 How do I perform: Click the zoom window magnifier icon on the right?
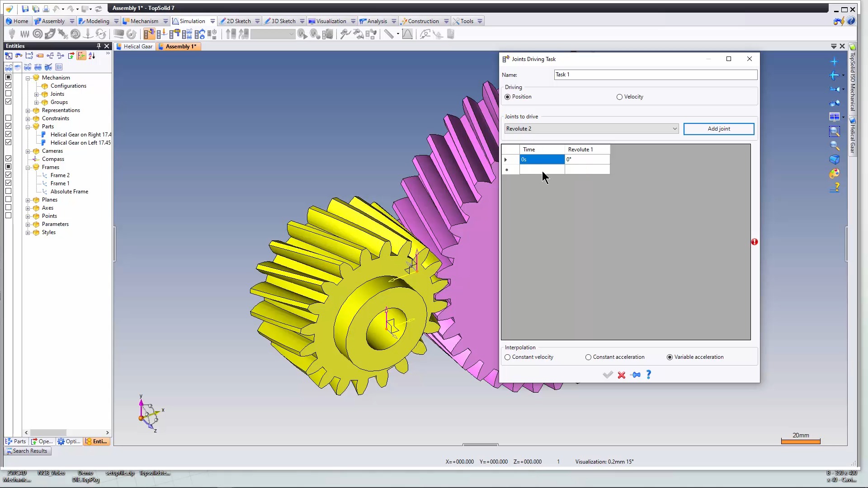click(835, 131)
